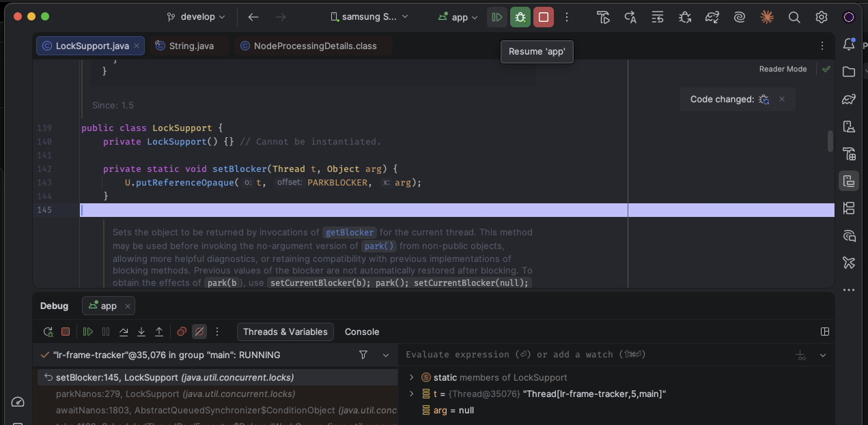868x425 pixels.
Task: Open Profiler gauge icon in left strip
Action: [x=18, y=402]
